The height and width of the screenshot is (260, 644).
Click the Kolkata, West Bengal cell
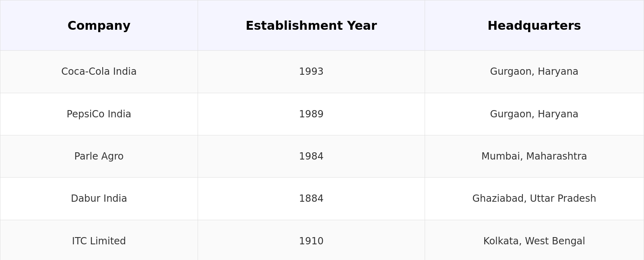coord(534,241)
